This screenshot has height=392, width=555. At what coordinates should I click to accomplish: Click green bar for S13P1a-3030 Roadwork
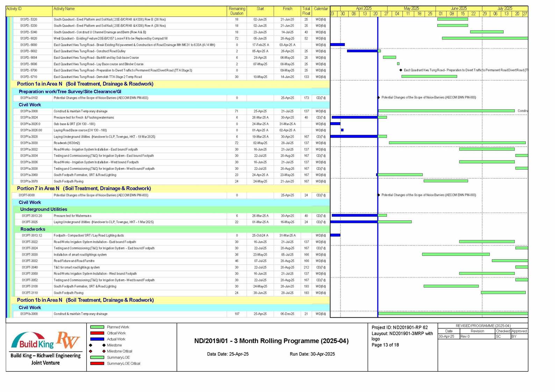(457, 143)
